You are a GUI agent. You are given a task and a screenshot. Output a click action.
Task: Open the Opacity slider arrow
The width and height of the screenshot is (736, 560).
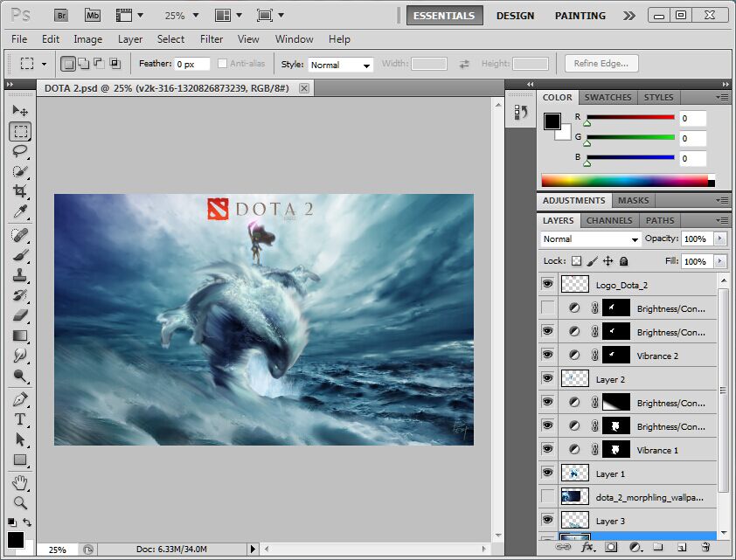pos(719,239)
